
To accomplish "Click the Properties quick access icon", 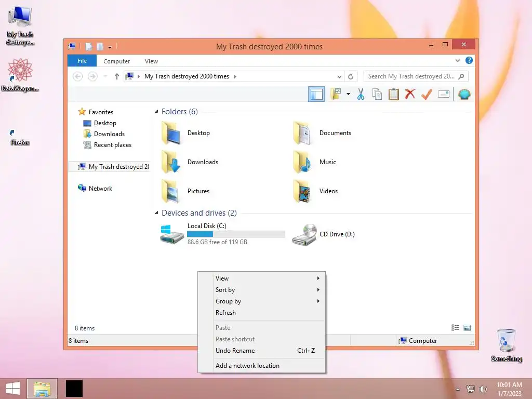I will [x=88, y=46].
